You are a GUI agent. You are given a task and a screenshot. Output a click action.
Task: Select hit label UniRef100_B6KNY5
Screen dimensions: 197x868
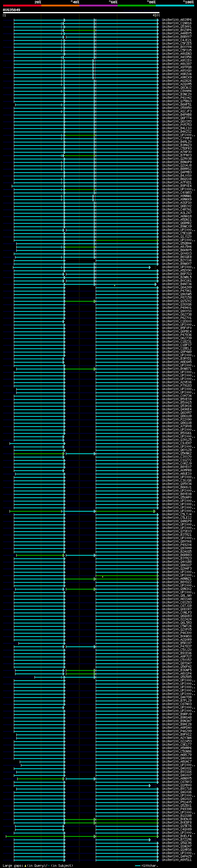177,250
